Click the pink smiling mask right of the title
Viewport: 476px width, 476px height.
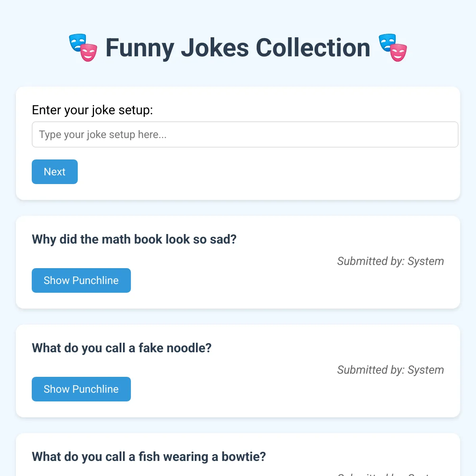(x=398, y=53)
